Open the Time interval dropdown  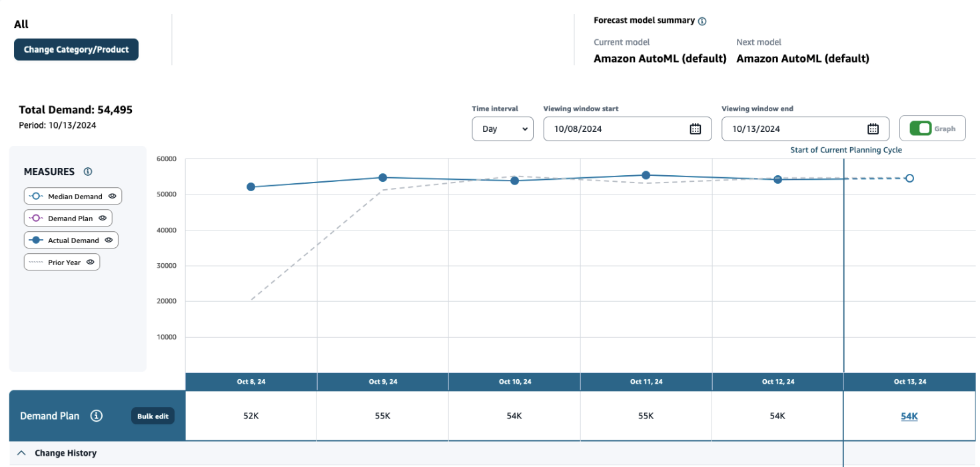click(x=502, y=129)
